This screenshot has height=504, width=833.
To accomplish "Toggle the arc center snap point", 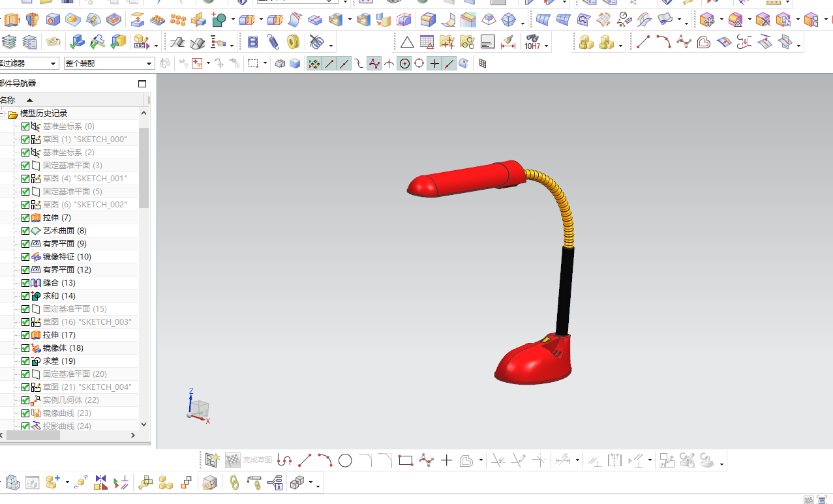I will [404, 63].
